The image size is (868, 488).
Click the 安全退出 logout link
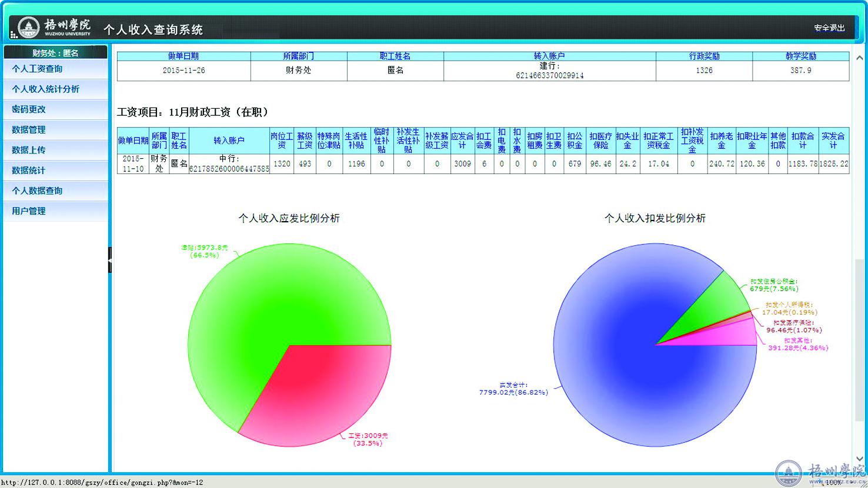(829, 28)
